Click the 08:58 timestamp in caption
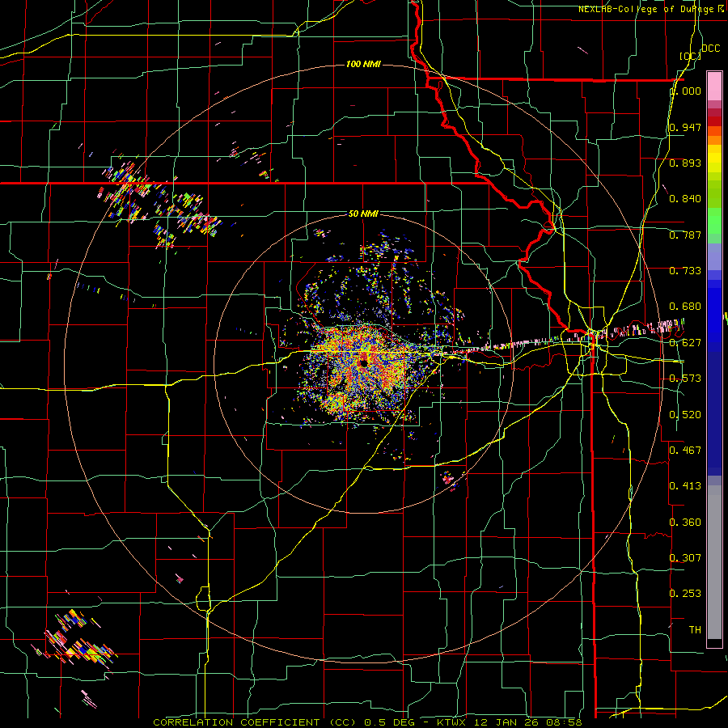The width and height of the screenshot is (728, 728). coord(565,722)
